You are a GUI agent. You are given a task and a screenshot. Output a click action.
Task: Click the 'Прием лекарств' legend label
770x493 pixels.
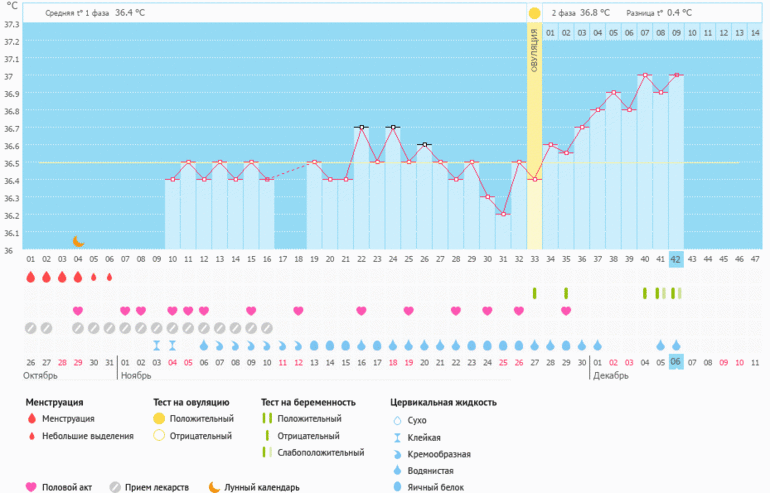click(156, 487)
